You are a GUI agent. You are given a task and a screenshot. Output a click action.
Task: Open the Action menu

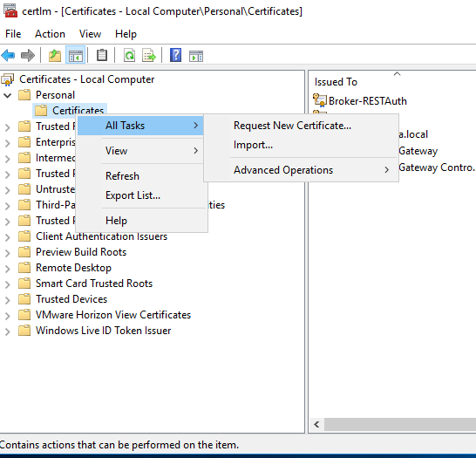click(50, 34)
